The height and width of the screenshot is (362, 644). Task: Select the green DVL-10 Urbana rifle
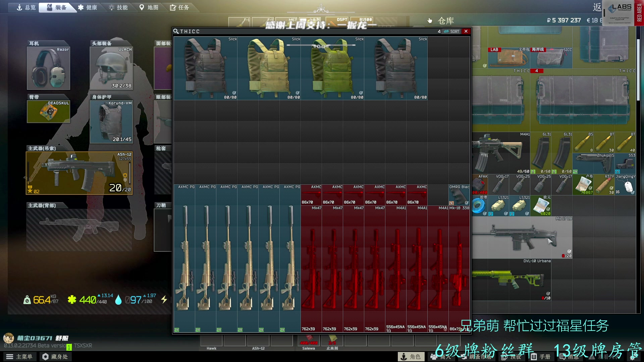512,280
